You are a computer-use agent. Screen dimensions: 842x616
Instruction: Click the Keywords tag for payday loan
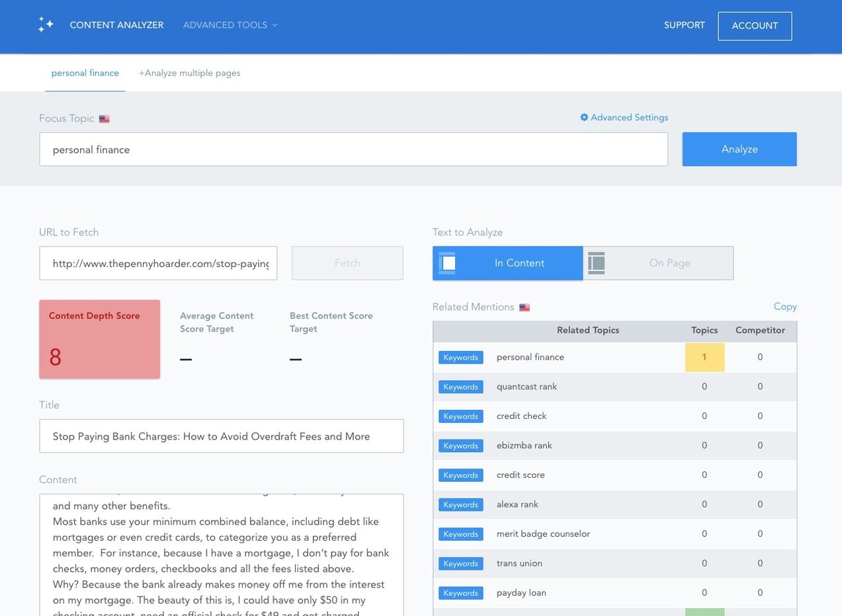point(461,593)
